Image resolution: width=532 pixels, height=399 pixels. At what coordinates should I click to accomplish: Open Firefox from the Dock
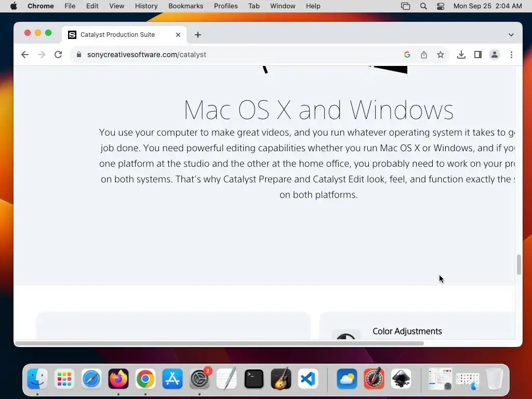[118, 379]
